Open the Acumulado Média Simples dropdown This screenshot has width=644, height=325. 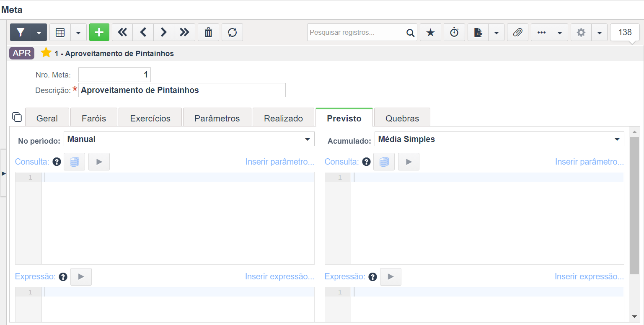[x=499, y=139]
